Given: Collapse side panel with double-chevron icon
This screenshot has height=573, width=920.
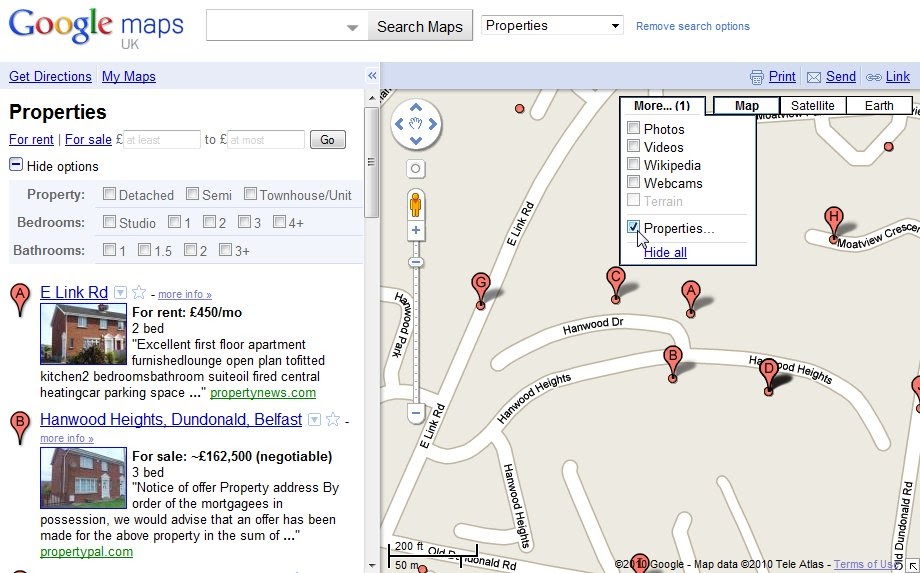Looking at the screenshot, I should tap(371, 76).
